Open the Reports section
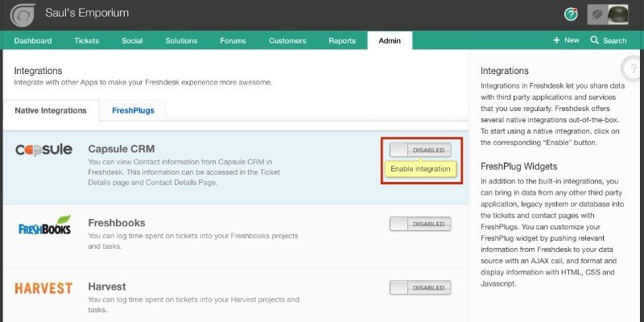Screen dimensions: 644x322 [x=342, y=41]
